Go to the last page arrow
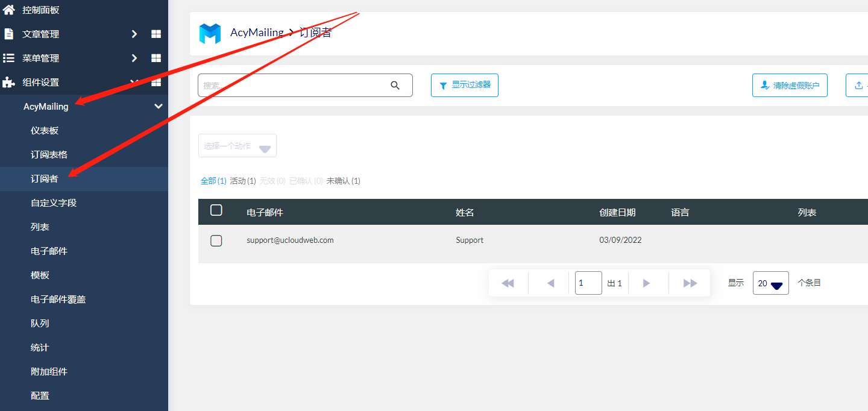Screen dimensions: 868x411 (690, 283)
